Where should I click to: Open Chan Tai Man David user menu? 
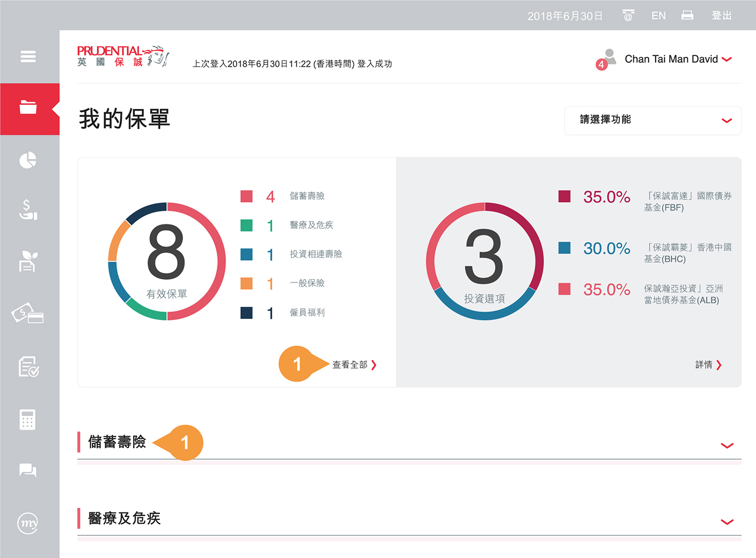(x=677, y=59)
